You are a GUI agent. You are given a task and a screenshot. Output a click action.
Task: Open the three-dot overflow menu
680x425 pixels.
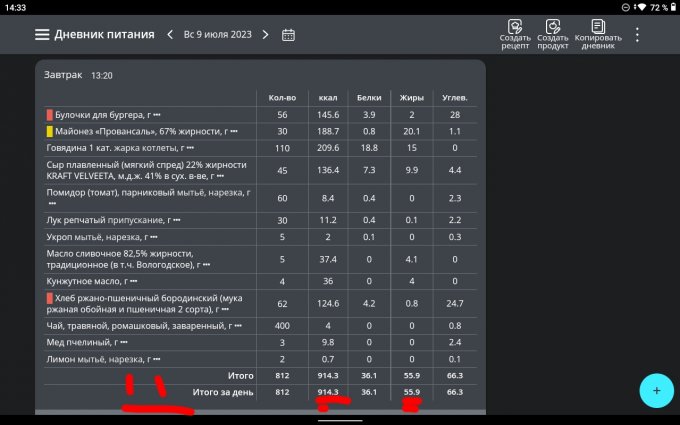pos(637,34)
